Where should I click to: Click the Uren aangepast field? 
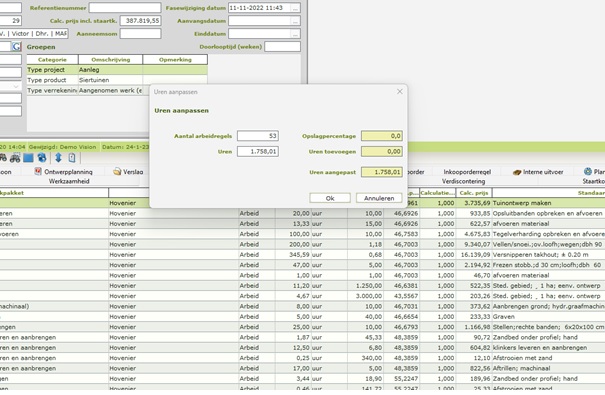pyautogui.click(x=382, y=172)
